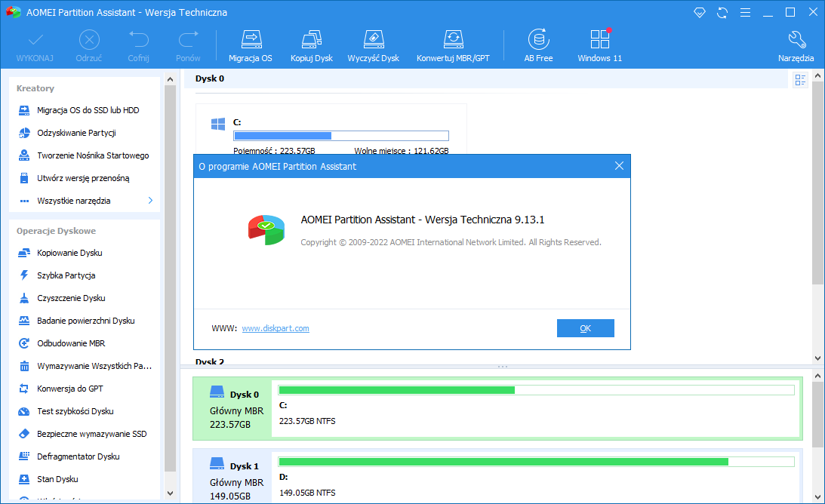Click the AOMEI logo in About dialog
Viewport: 825px width, 504px height.
[x=266, y=229]
